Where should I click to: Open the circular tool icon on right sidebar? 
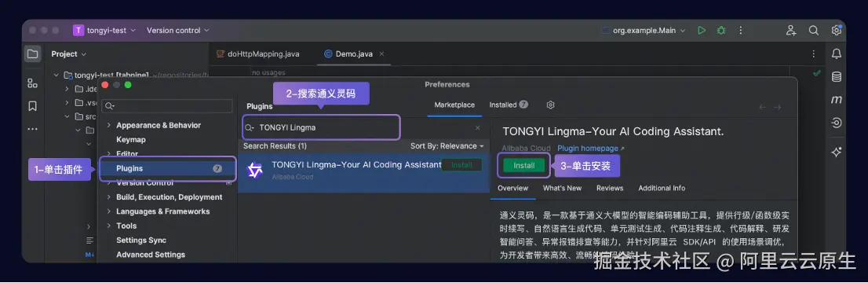pyautogui.click(x=837, y=123)
